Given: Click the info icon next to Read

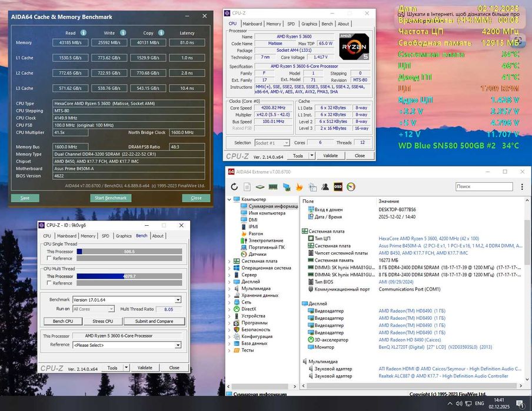Looking at the screenshot, I should click(x=84, y=33).
